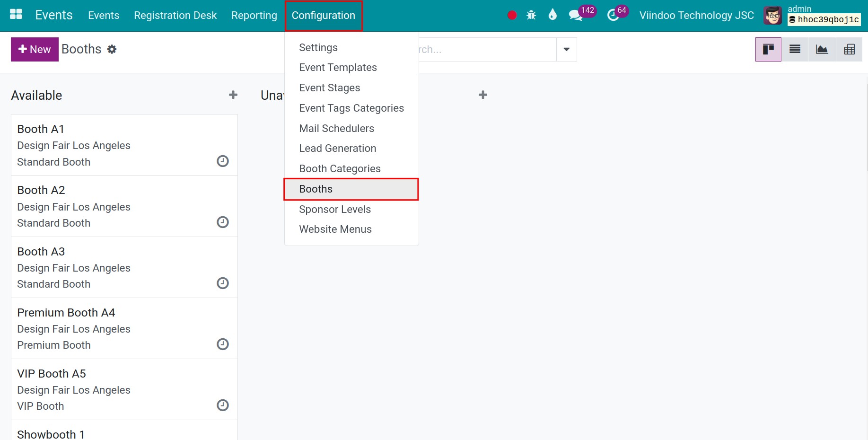This screenshot has width=868, height=440.
Task: Click the New booth button
Action: (x=35, y=49)
